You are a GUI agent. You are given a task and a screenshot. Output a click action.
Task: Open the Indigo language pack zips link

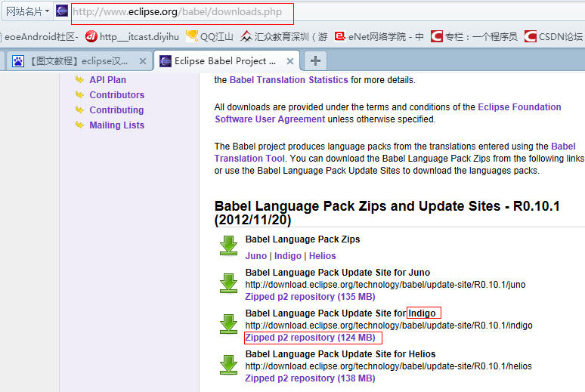pyautogui.click(x=288, y=256)
